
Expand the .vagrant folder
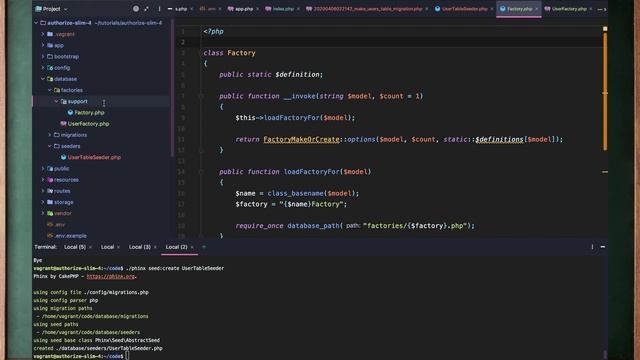tap(43, 34)
